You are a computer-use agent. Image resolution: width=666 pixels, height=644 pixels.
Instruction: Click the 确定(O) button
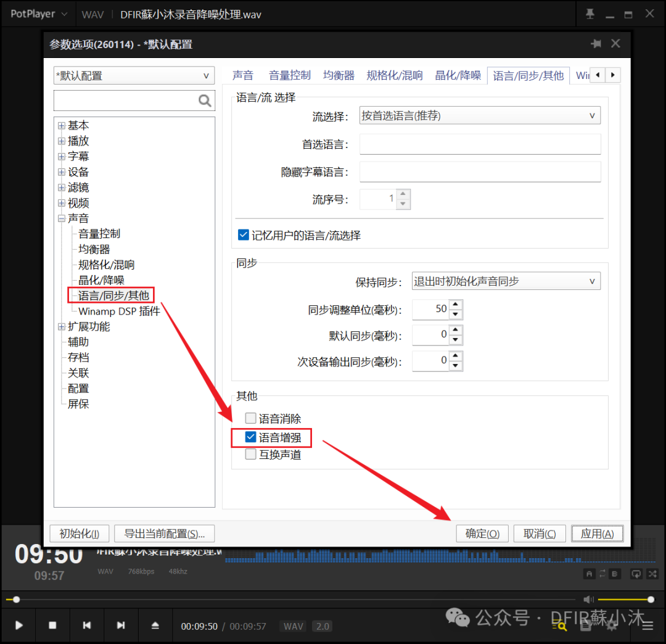[482, 534]
